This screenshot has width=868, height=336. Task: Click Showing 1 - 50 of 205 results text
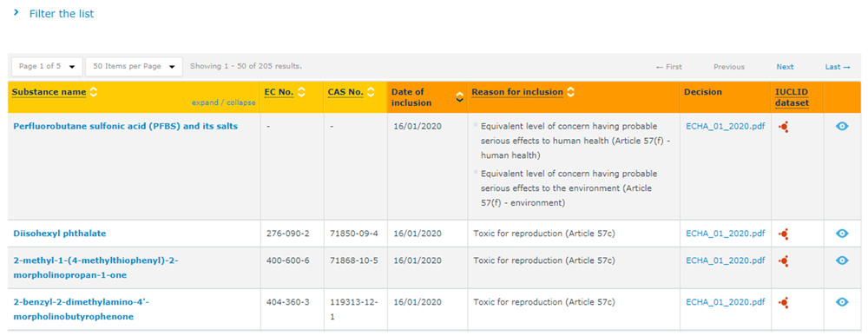[x=246, y=67]
